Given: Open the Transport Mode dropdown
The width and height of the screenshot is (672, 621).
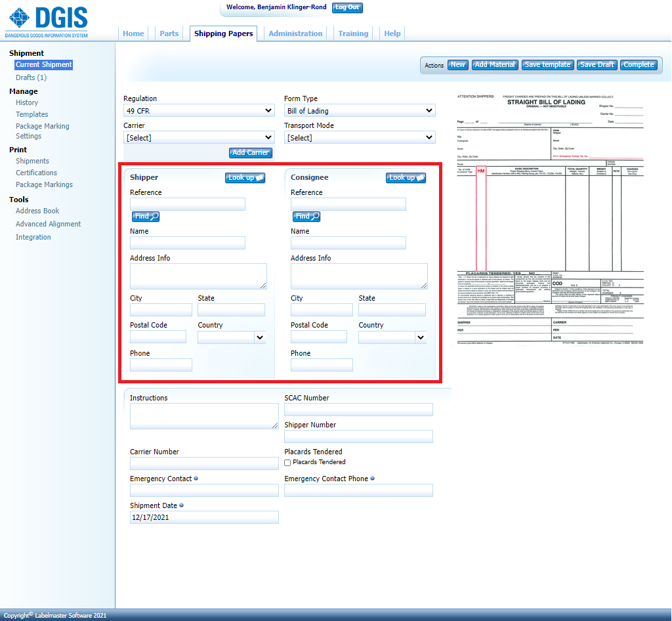Looking at the screenshot, I should tap(359, 138).
